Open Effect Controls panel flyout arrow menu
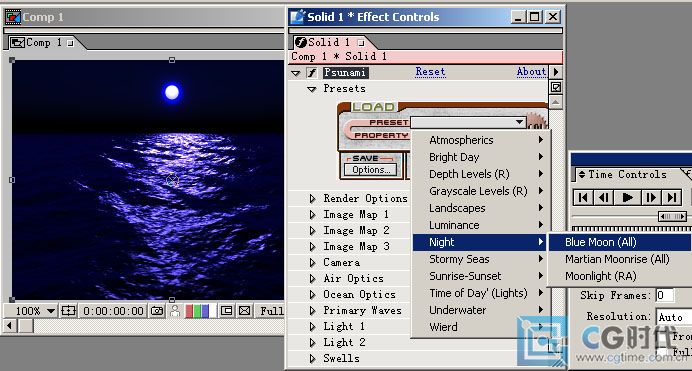This screenshot has height=371, width=692. point(556,72)
